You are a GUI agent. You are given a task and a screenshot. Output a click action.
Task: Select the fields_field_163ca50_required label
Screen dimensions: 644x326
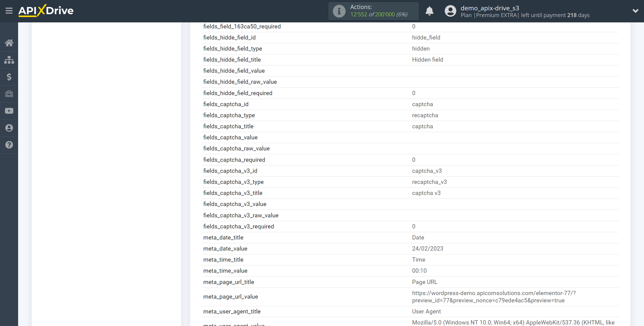point(242,26)
